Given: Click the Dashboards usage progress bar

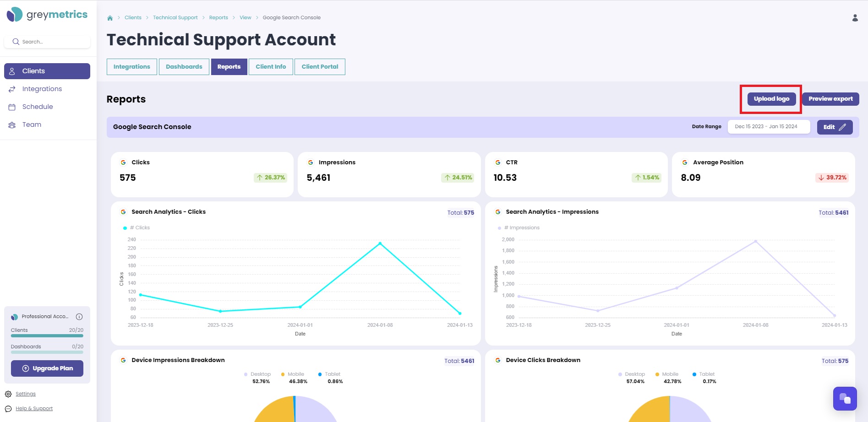Looking at the screenshot, I should click(x=47, y=352).
